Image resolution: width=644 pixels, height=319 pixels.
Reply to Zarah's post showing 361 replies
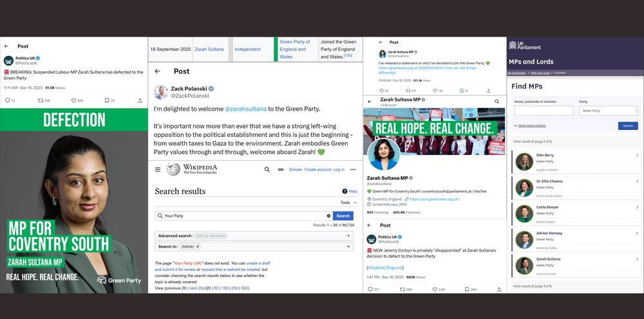pos(381,91)
